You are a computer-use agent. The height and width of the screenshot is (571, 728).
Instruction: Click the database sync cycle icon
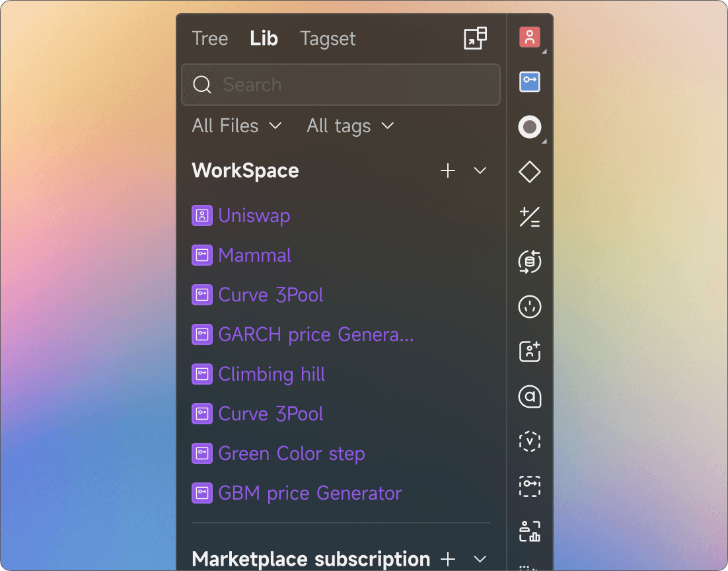(x=530, y=262)
